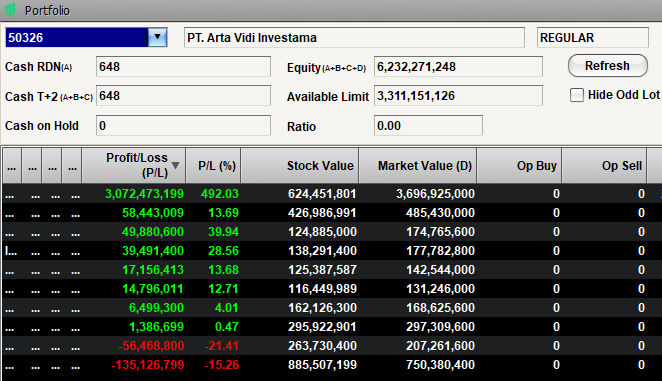Select profit cell 39,491,400
The image size is (662, 381).
(x=153, y=251)
